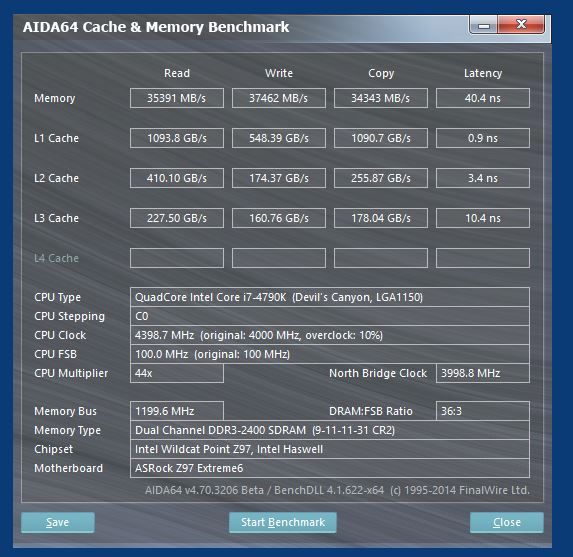This screenshot has width=573, height=557.
Task: Click the window title bar text
Action: click(x=156, y=27)
